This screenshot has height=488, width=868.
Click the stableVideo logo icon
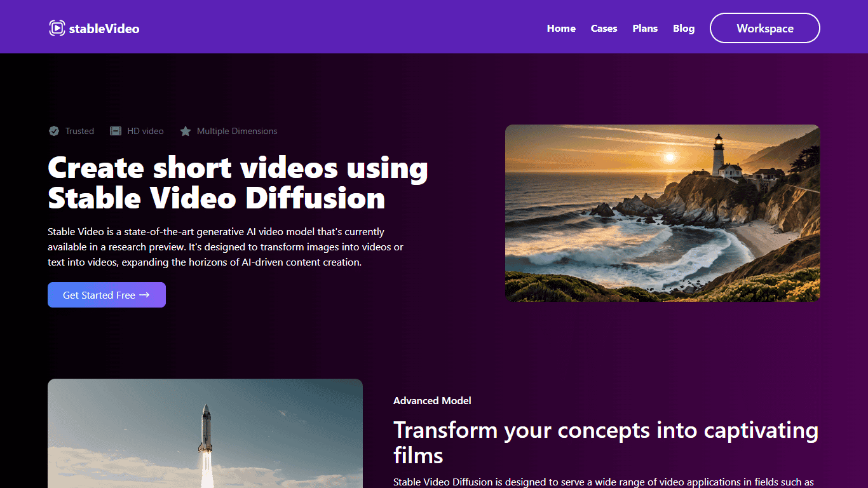(x=57, y=28)
